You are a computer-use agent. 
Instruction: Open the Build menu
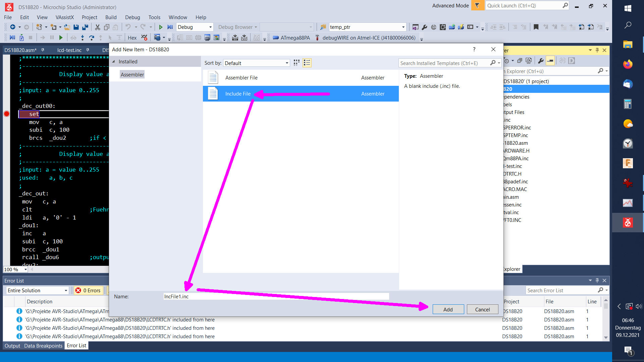tap(111, 17)
